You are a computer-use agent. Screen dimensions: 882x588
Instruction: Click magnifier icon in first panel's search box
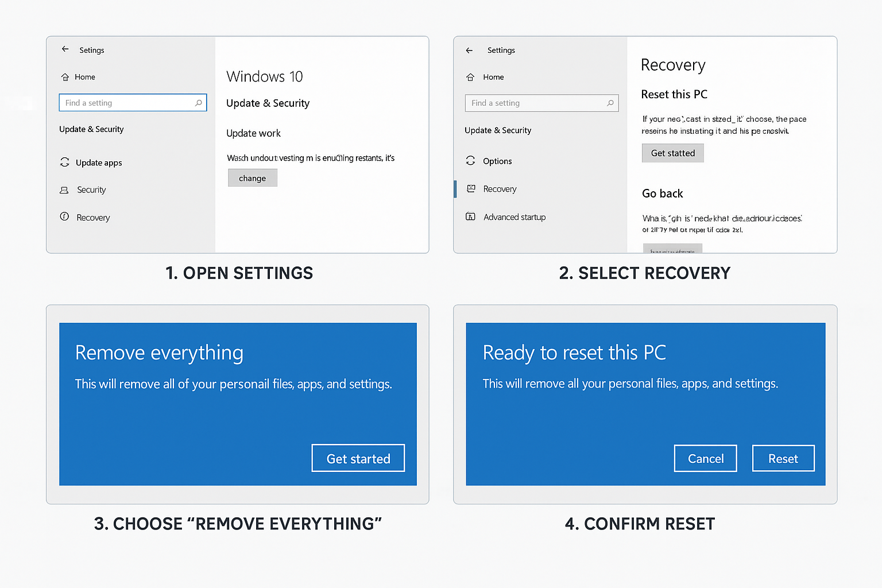pos(199,103)
